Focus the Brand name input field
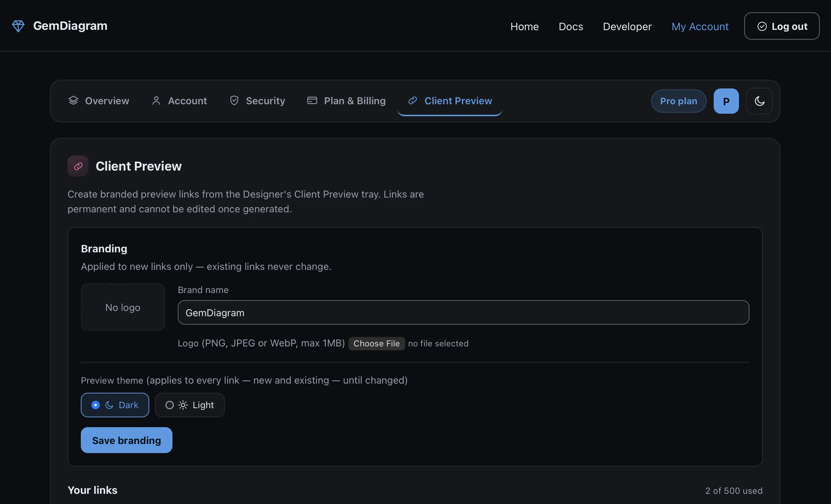 463,312
